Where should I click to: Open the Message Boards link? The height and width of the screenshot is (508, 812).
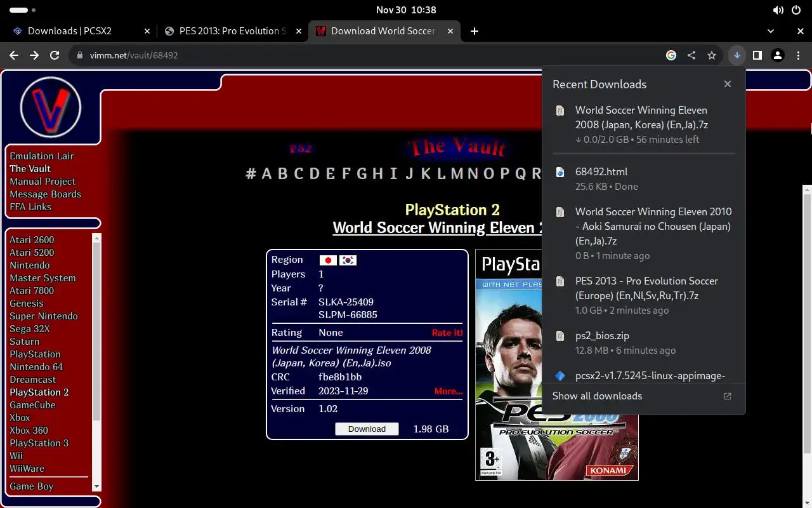45,194
